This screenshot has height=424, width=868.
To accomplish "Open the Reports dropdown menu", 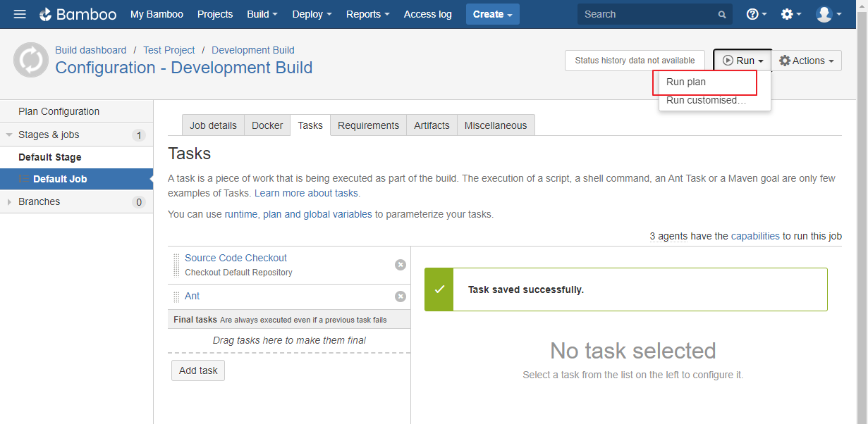I will coord(368,14).
